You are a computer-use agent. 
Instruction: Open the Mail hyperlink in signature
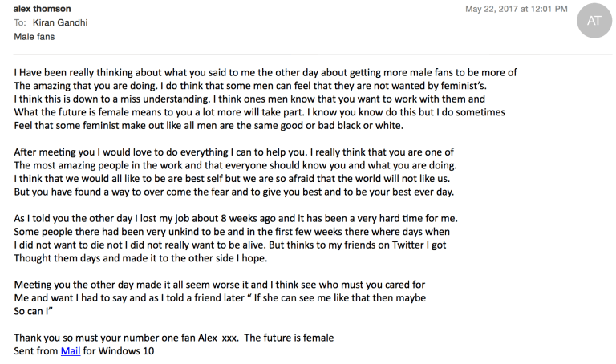pyautogui.click(x=70, y=351)
